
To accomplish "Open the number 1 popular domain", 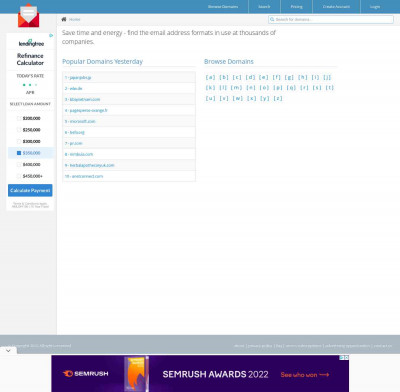I will point(78,77).
